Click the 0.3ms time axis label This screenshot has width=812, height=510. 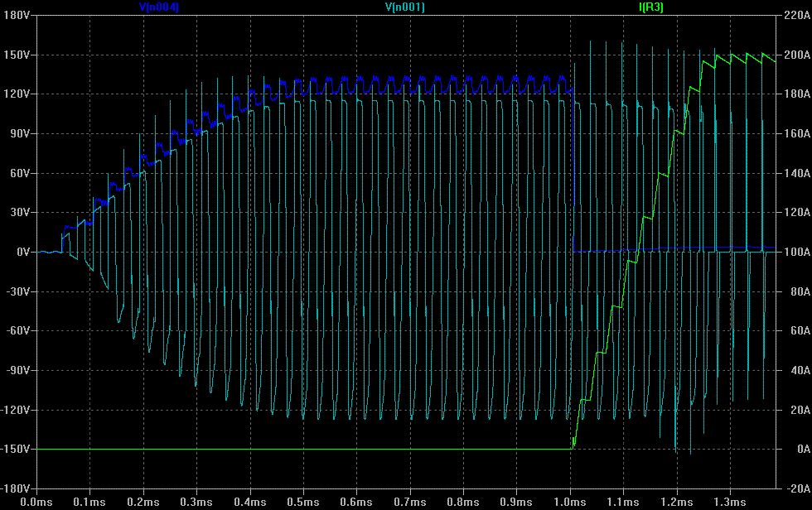[196, 503]
